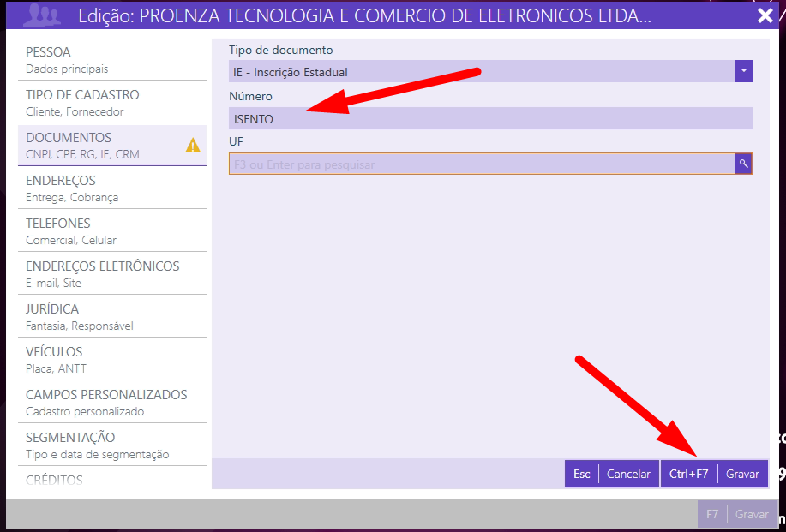Image resolution: width=786 pixels, height=532 pixels.
Task: Expand the Tipo de documento dropdown arrow
Action: pos(743,72)
